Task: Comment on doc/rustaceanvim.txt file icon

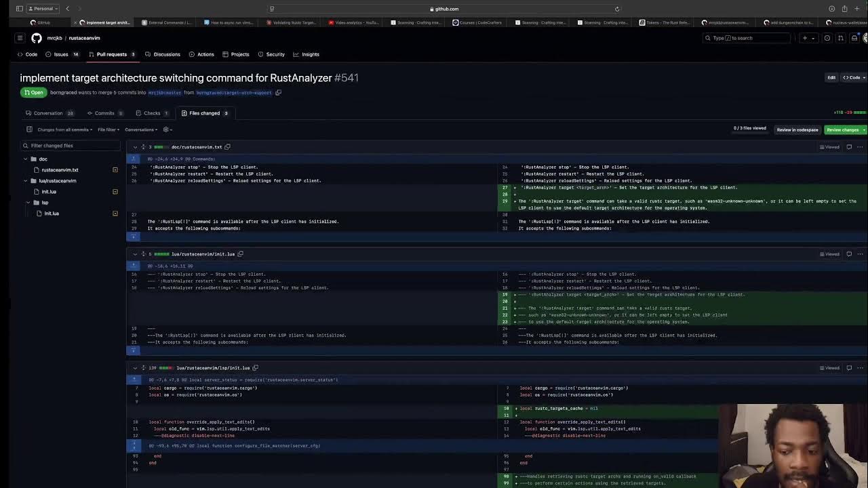Action: pyautogui.click(x=849, y=146)
